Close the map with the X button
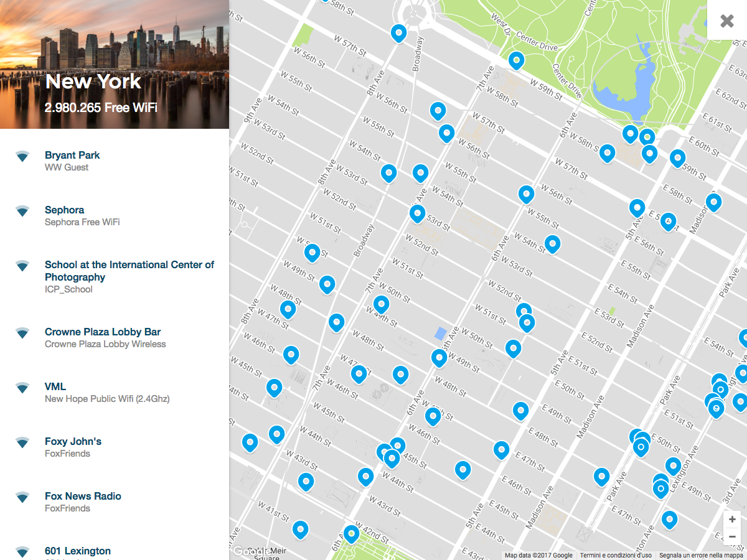This screenshot has height=560, width=747. (727, 20)
